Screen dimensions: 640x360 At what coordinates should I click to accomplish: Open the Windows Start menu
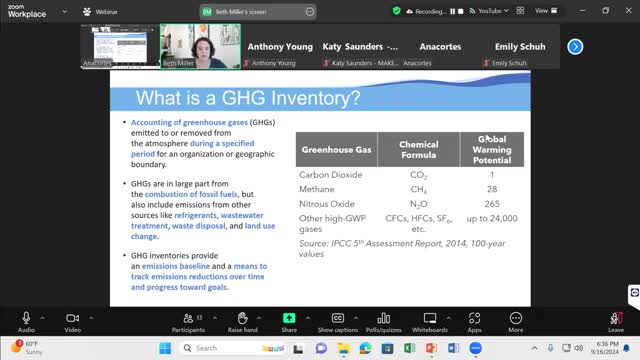click(165, 348)
